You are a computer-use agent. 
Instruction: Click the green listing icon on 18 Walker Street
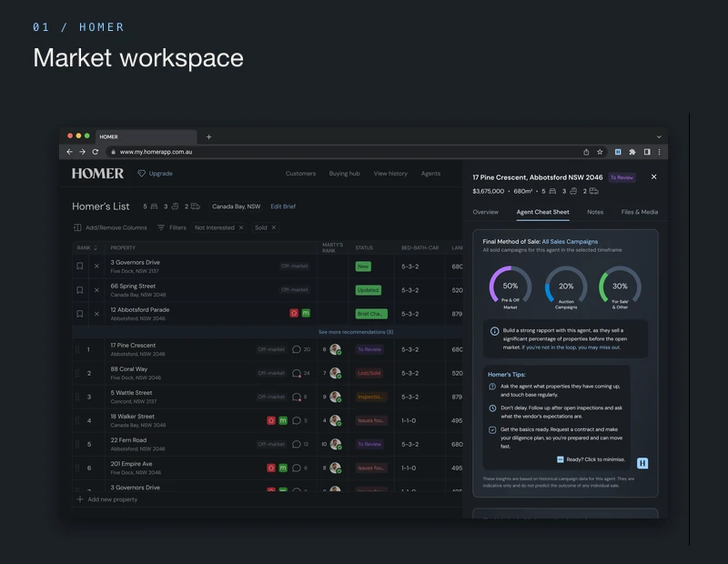coord(283,420)
